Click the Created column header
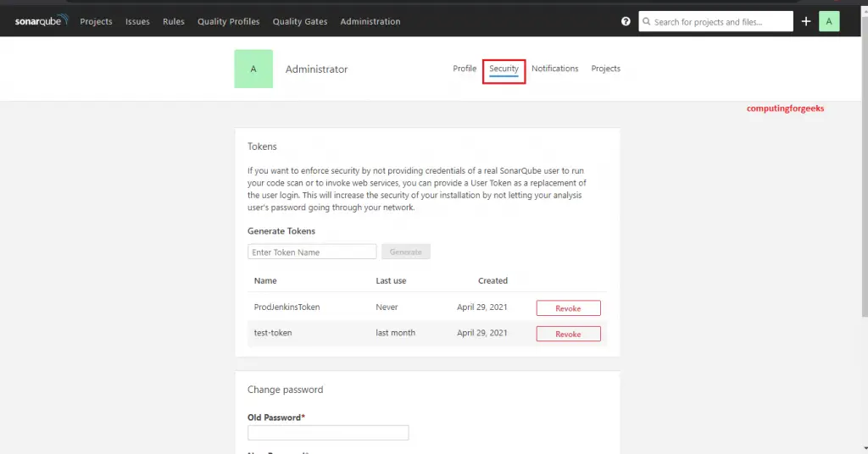The height and width of the screenshot is (454, 868). point(492,281)
